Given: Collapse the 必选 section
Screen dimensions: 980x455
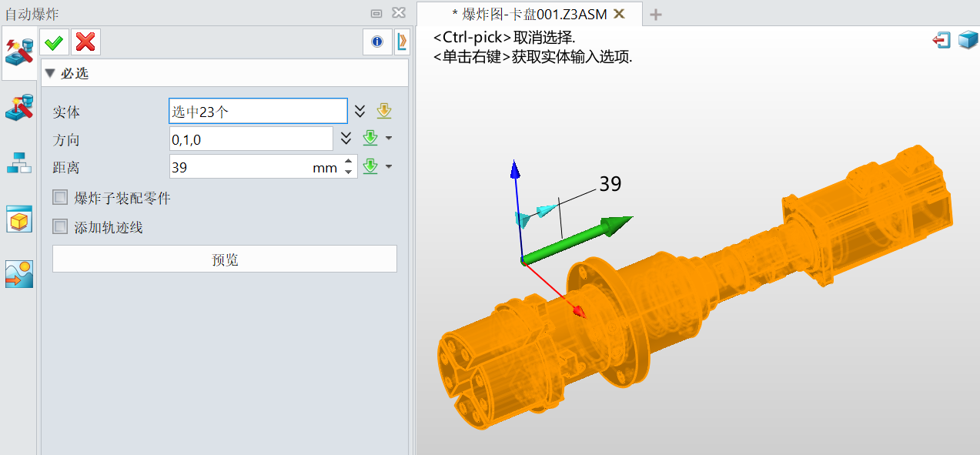Looking at the screenshot, I should point(50,74).
